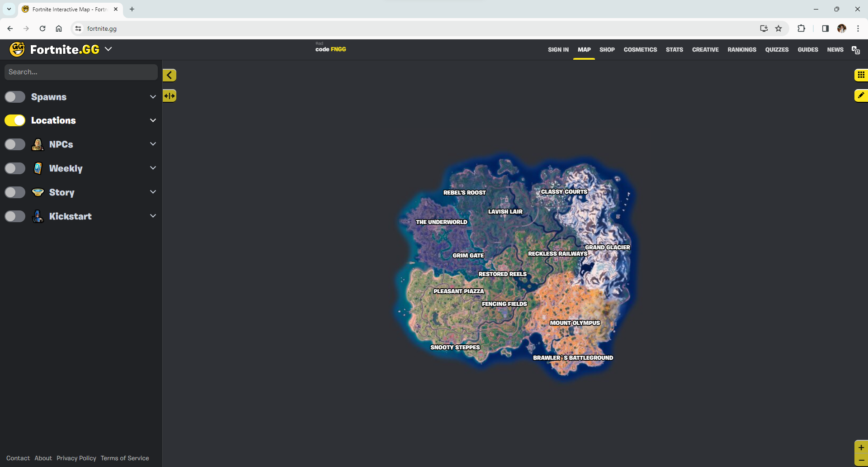
Task: Enable the Weekly toggle
Action: (x=15, y=168)
